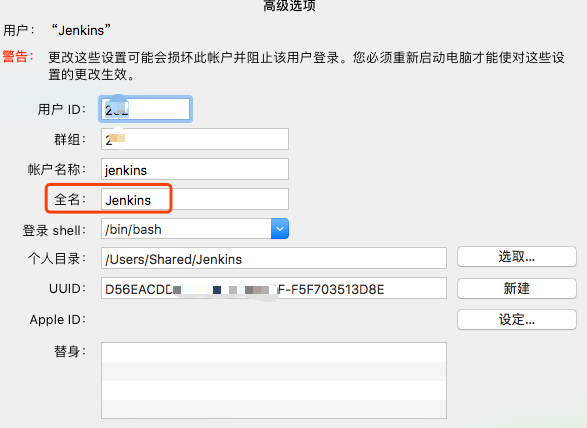Select the 帐户名称 field containing jenkins
587x428 pixels.
195,169
